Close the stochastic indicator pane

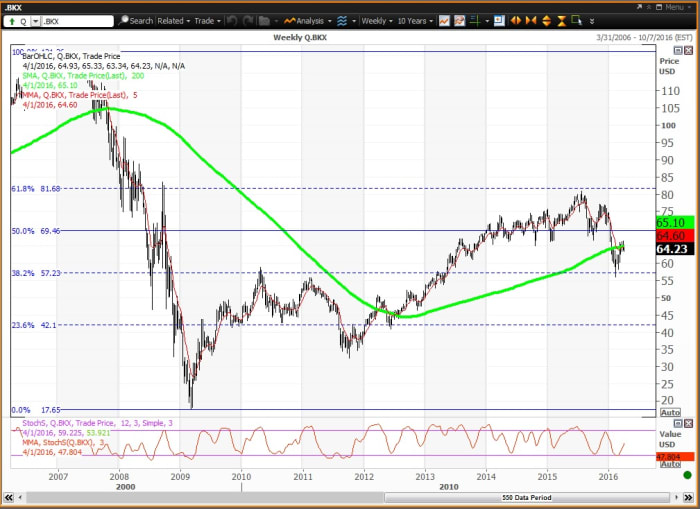688,423
